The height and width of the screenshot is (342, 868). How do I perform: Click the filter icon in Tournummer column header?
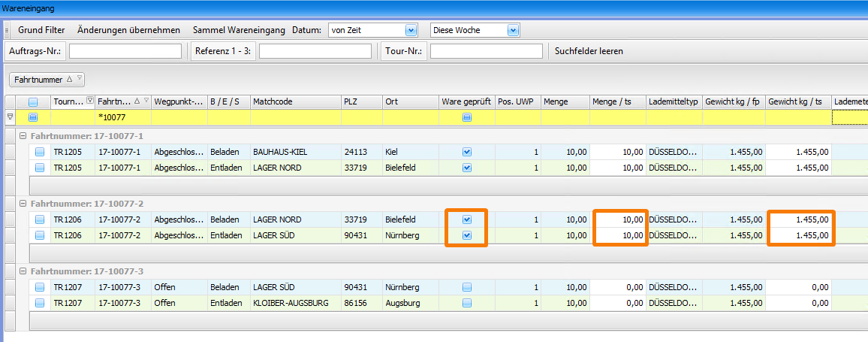pos(90,101)
